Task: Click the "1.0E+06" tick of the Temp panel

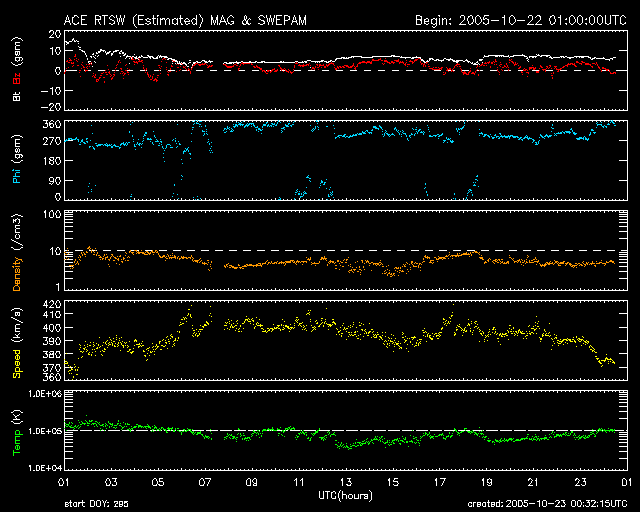Action: click(x=45, y=394)
